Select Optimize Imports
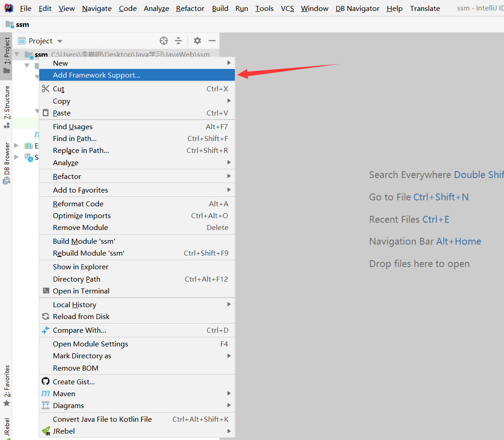This screenshot has width=504, height=440. tap(137, 215)
